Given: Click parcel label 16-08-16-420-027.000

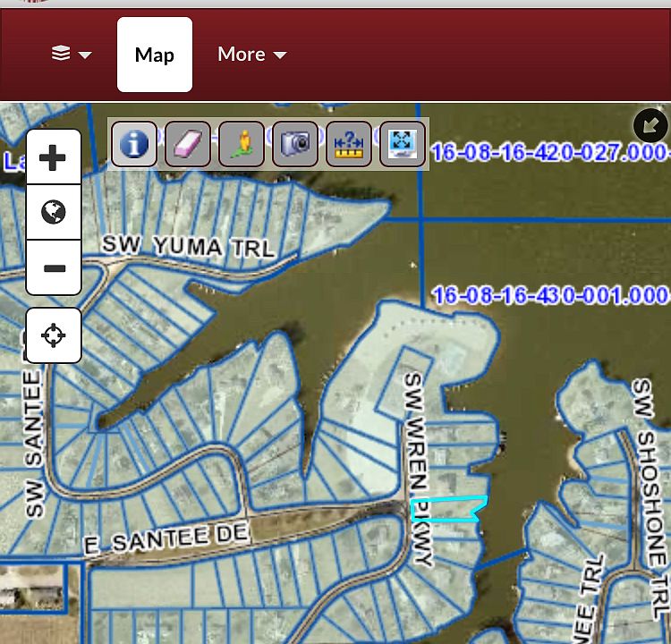Looking at the screenshot, I should tap(550, 152).
